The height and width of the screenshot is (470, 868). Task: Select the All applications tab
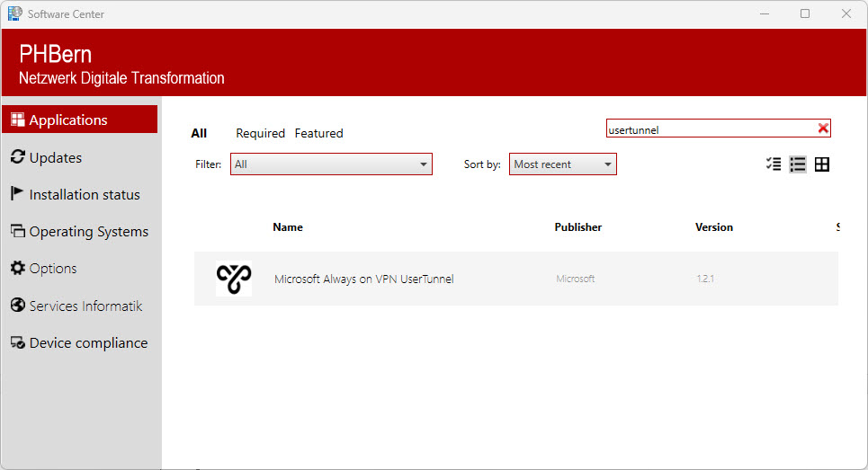(x=199, y=133)
